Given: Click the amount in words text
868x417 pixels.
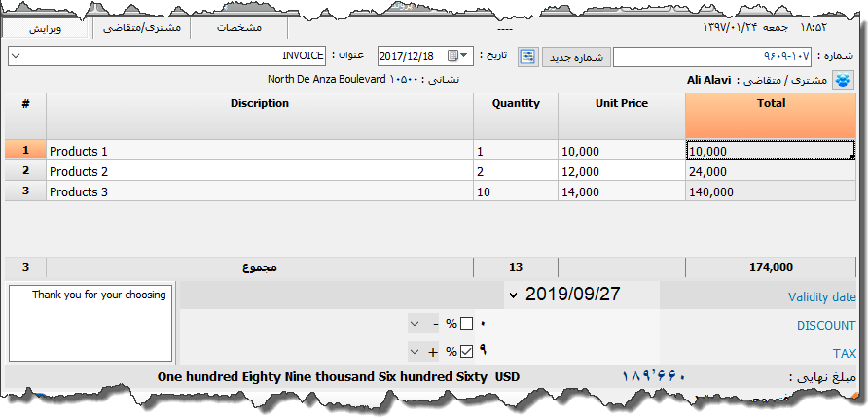Looking at the screenshot, I should (x=339, y=376).
